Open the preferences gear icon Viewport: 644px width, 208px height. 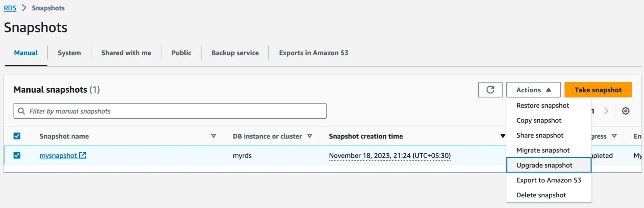(626, 111)
